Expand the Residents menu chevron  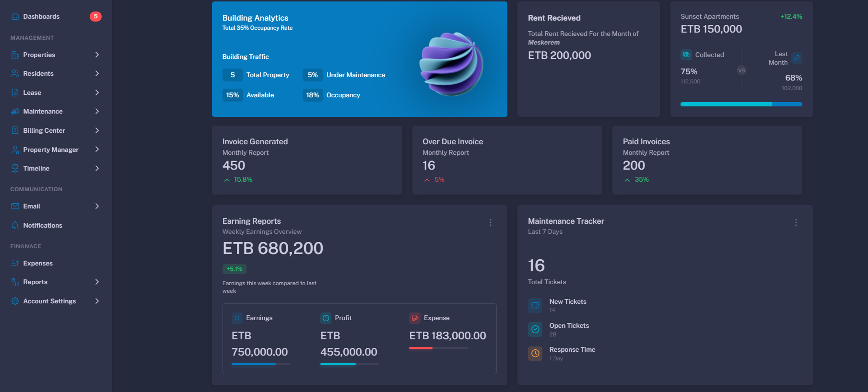point(97,73)
